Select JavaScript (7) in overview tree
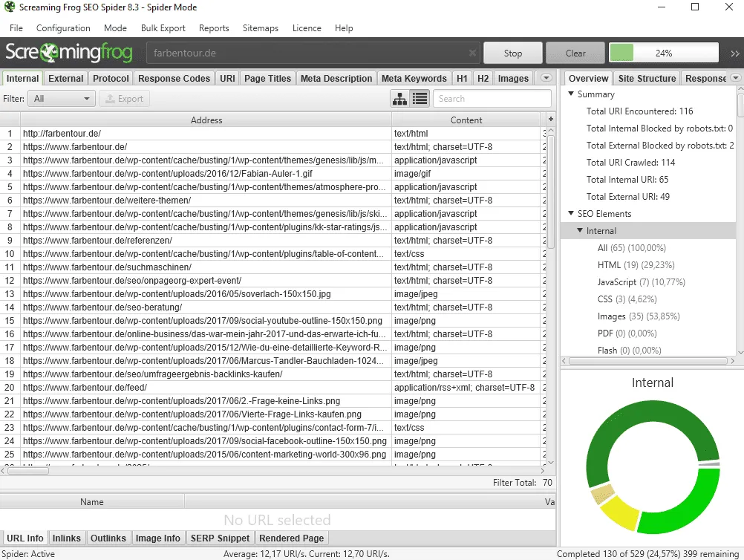 [641, 282]
